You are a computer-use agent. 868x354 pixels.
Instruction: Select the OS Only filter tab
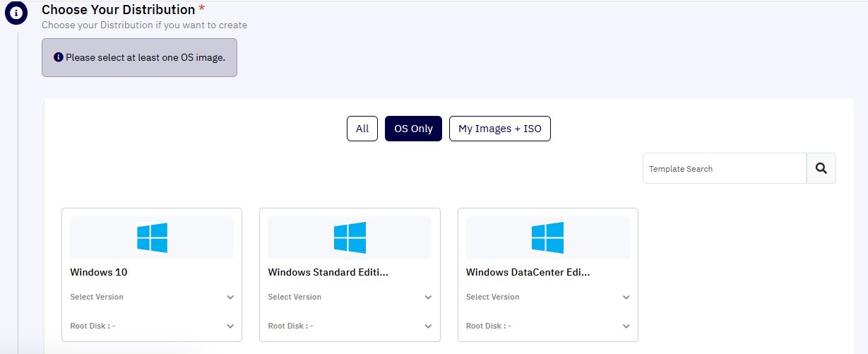tap(413, 129)
